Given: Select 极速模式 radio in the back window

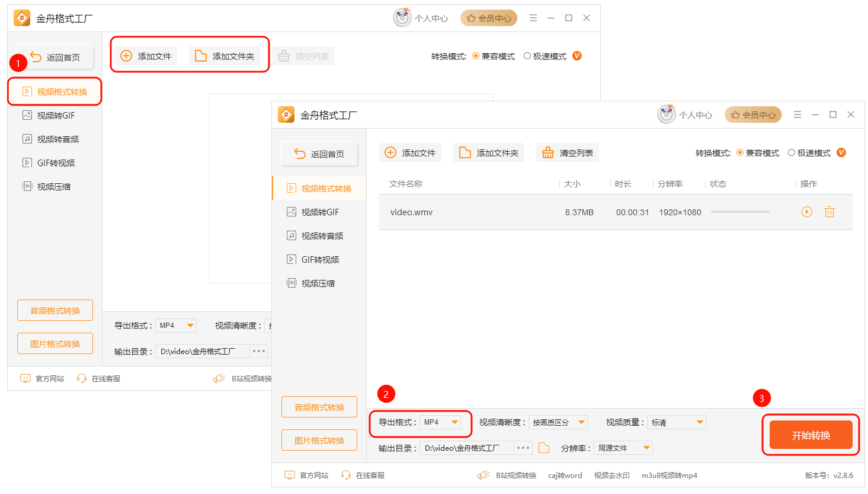Looking at the screenshot, I should click(x=527, y=56).
